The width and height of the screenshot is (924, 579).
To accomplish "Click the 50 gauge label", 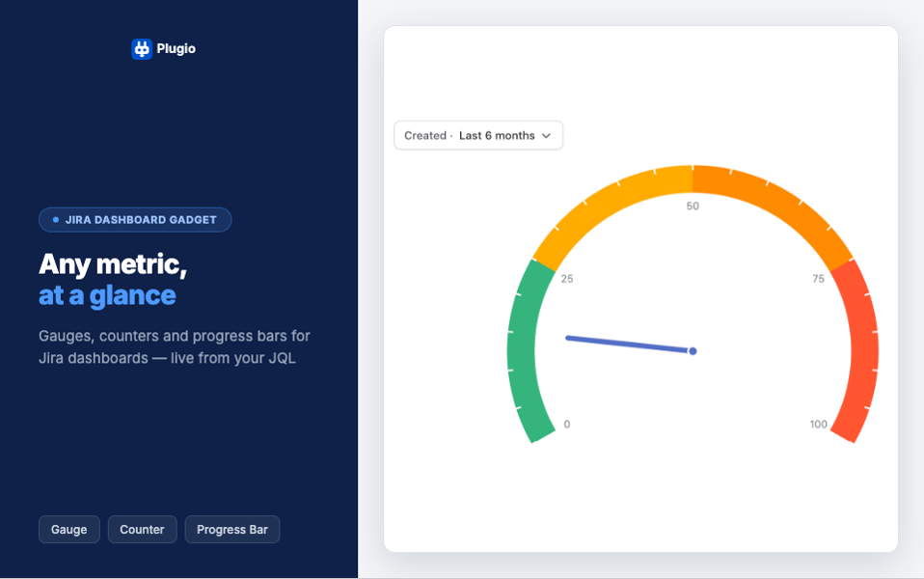I will coord(693,207).
